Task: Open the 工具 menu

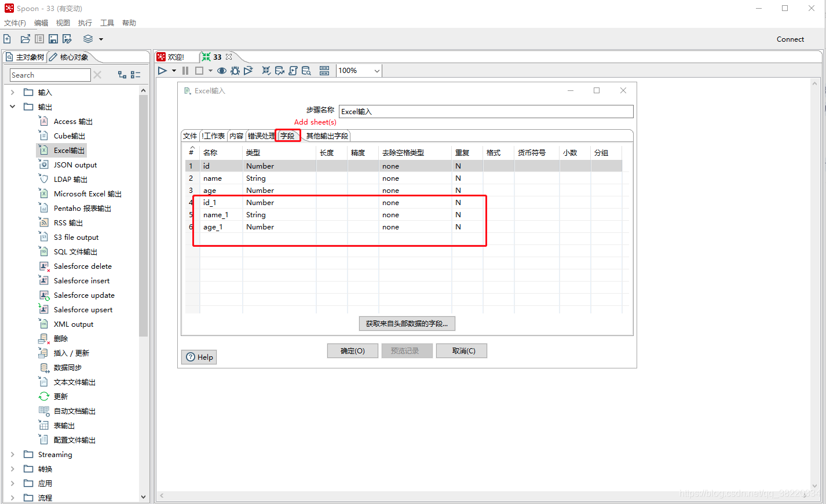Action: [x=107, y=23]
